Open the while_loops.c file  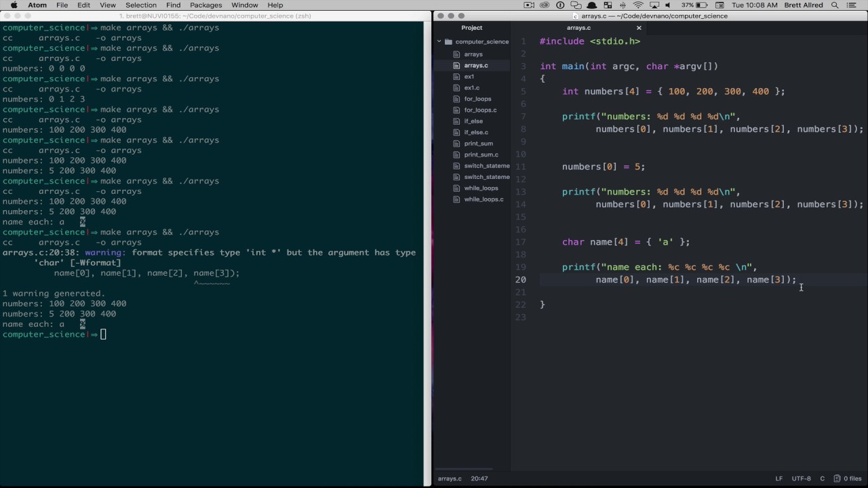484,199
